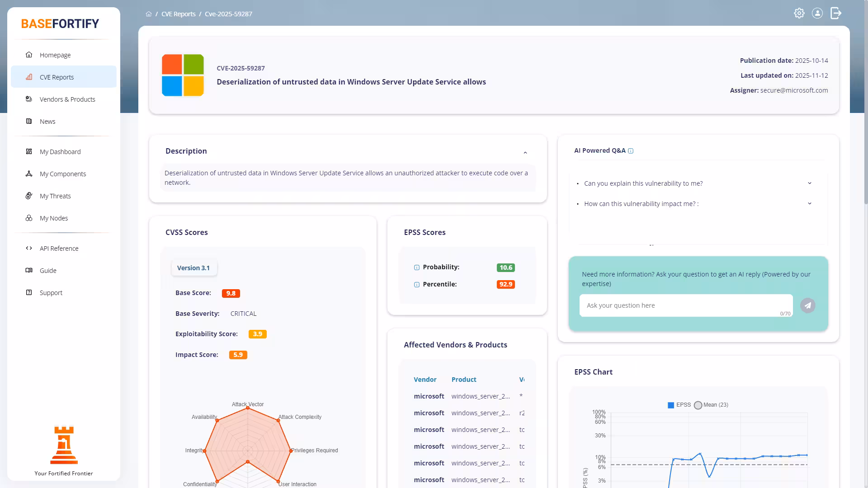Screen dimensions: 868x488
Task: Open the API Reference page
Action: tap(59, 248)
